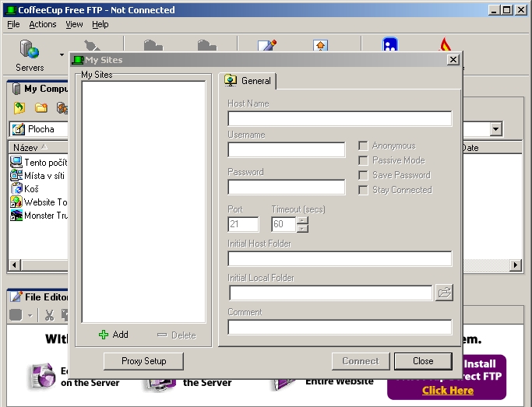The image size is (532, 407).
Task: Enable the Anonymous checkbox
Action: pos(363,146)
